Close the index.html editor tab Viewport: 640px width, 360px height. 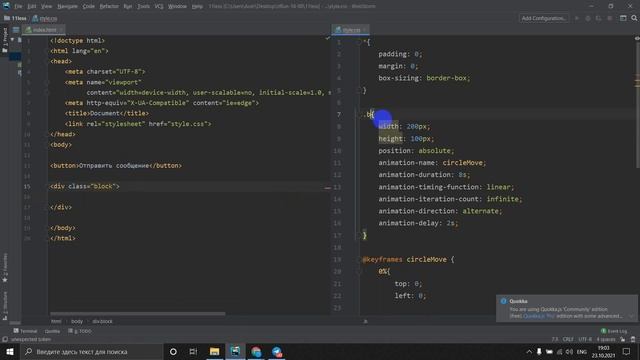(61, 30)
